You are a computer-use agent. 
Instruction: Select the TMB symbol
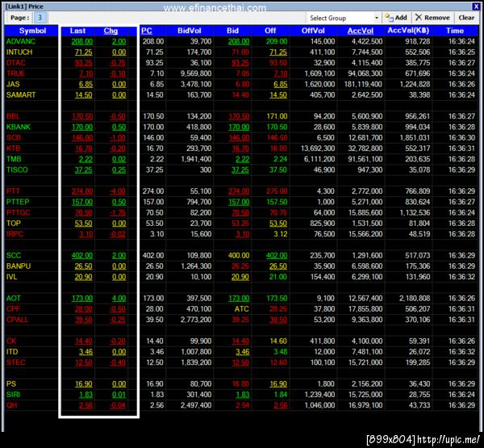pos(14,159)
